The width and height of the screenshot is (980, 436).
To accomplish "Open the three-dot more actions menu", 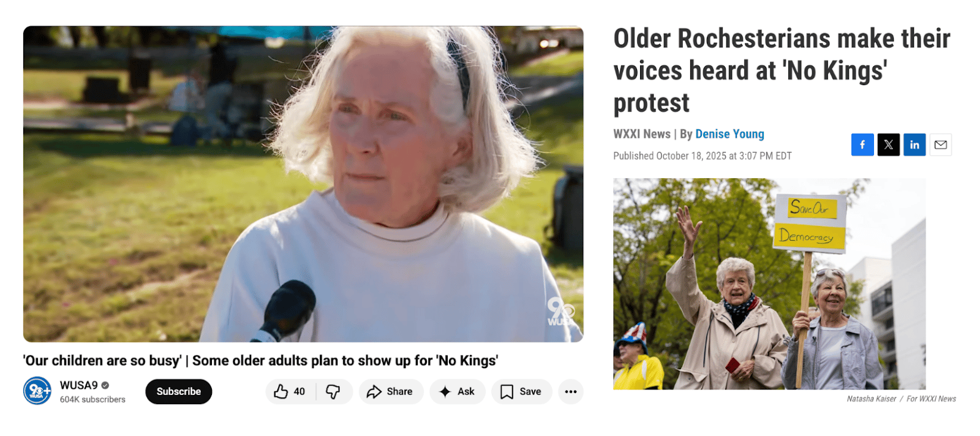I will 571,391.
